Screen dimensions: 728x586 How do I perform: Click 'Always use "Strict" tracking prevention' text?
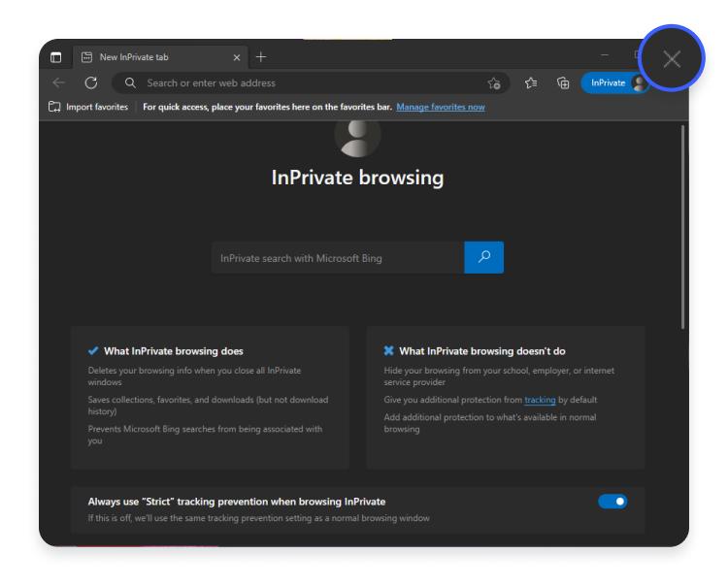pyautogui.click(x=236, y=502)
